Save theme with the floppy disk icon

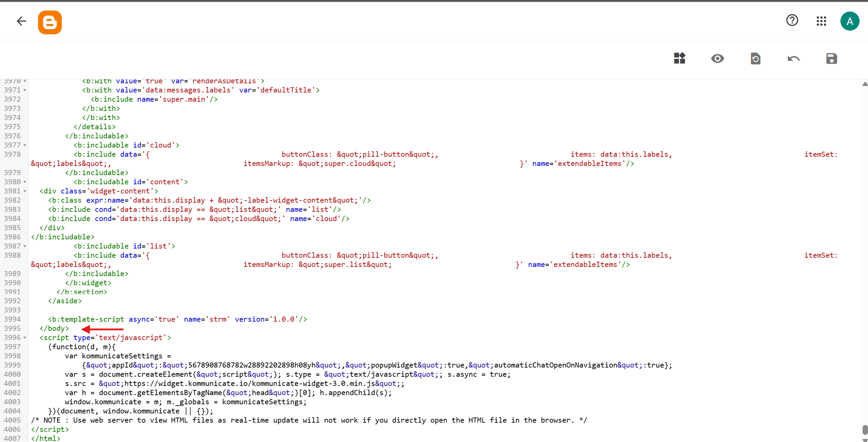point(832,58)
